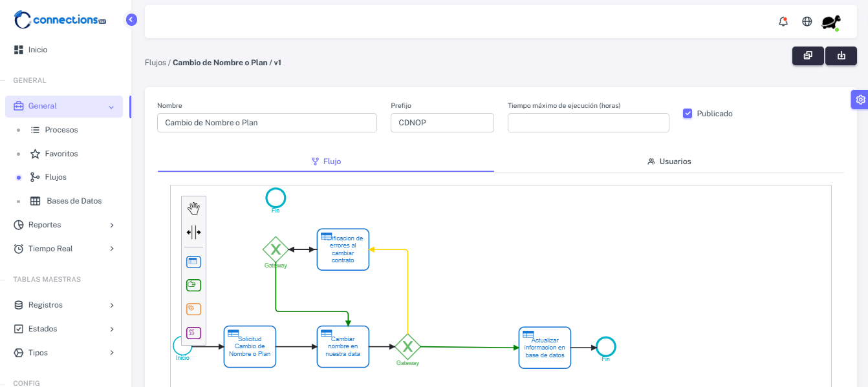Expand the Registros menu
The height and width of the screenshot is (387, 868).
64,305
